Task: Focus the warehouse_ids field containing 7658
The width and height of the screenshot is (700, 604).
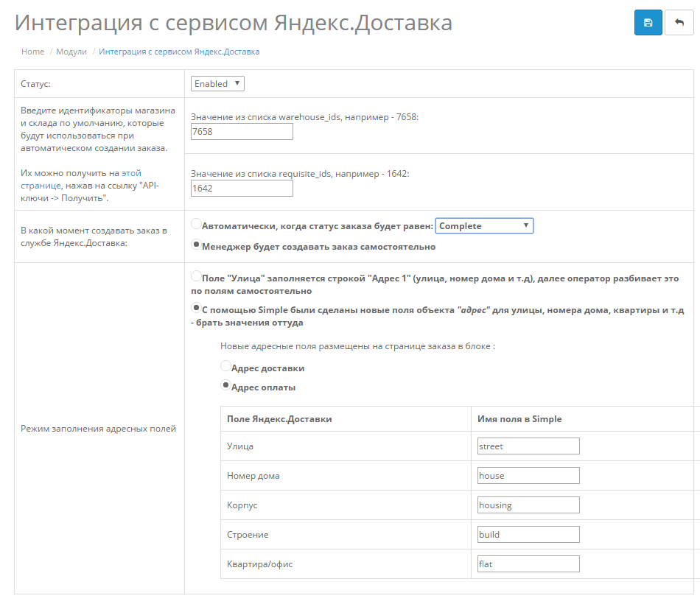Action: point(242,131)
